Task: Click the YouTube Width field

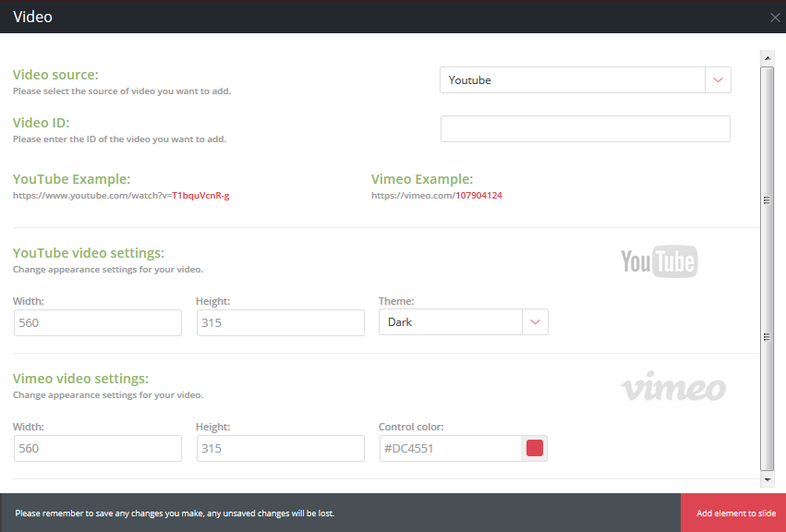Action: tap(98, 322)
